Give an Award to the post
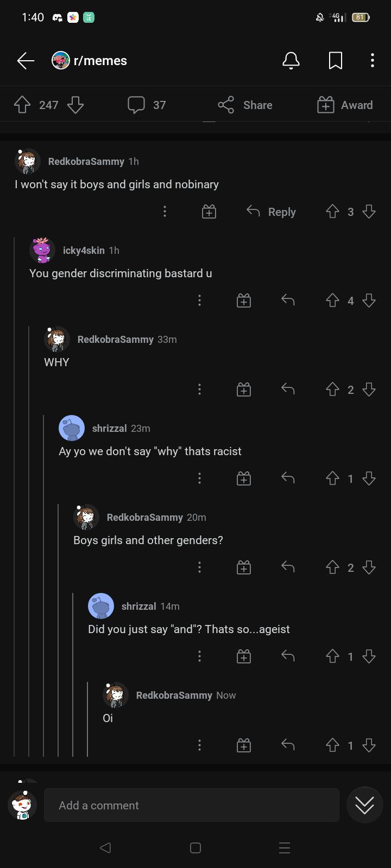391x868 pixels. 345,105
